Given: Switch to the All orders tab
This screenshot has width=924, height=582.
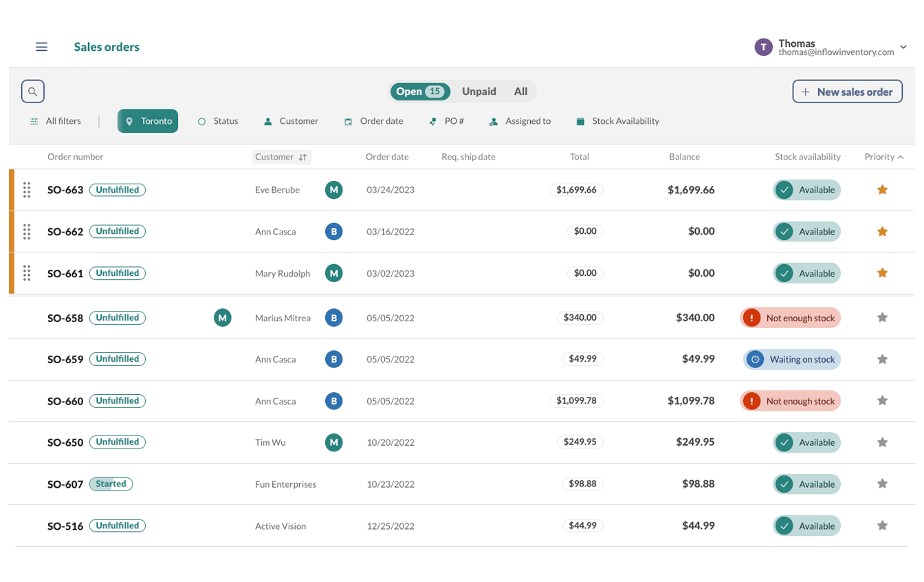Looking at the screenshot, I should (520, 91).
